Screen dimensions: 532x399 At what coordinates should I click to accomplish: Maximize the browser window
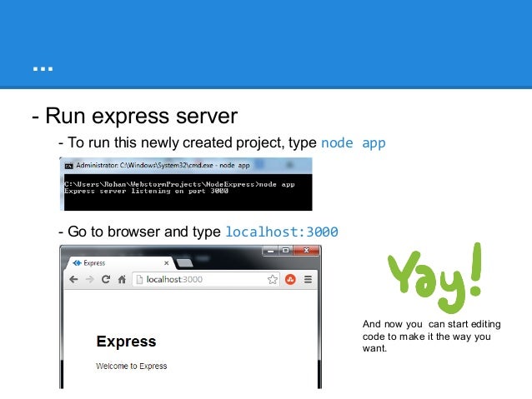286,251
